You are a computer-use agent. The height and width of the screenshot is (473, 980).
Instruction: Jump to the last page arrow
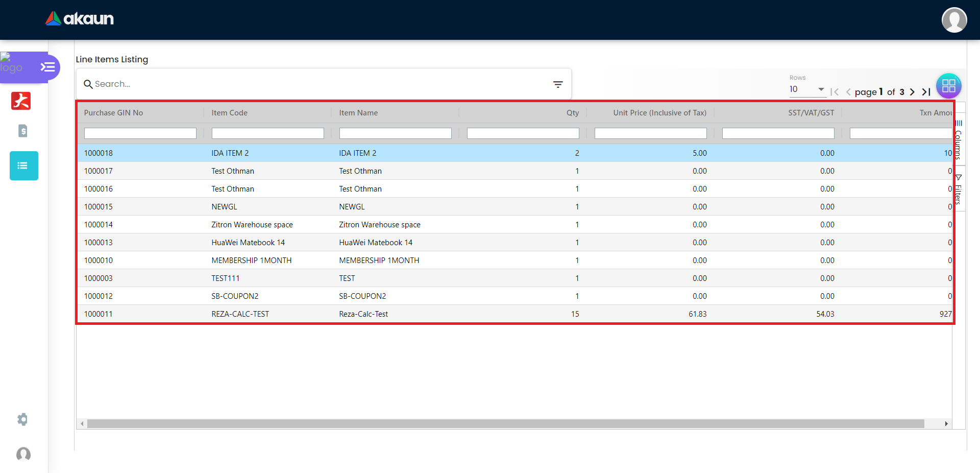(x=926, y=92)
